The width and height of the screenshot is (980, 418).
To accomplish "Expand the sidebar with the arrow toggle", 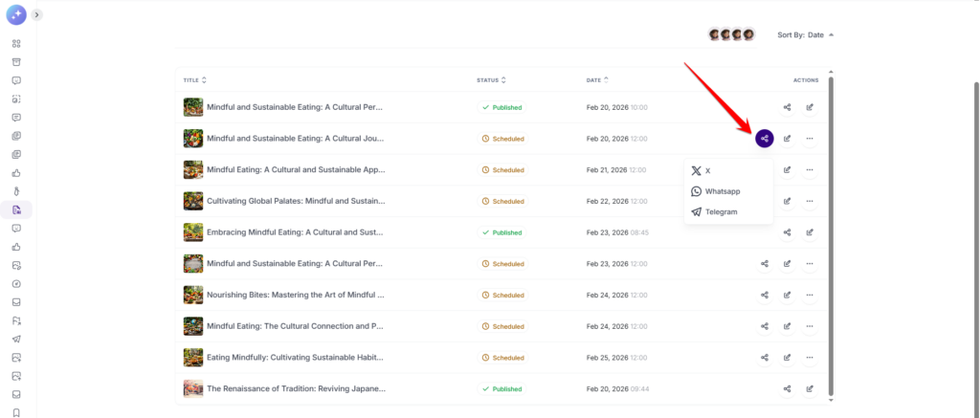I will [x=36, y=14].
